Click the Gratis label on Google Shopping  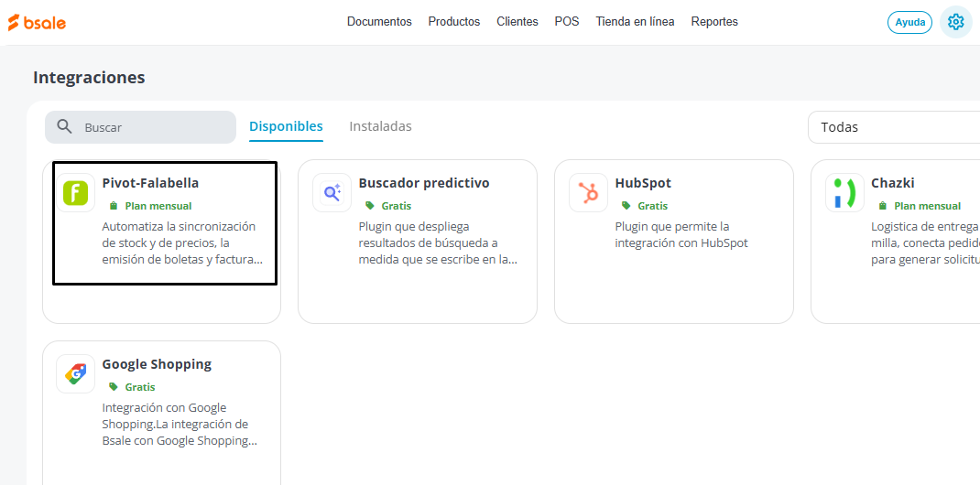pos(140,387)
